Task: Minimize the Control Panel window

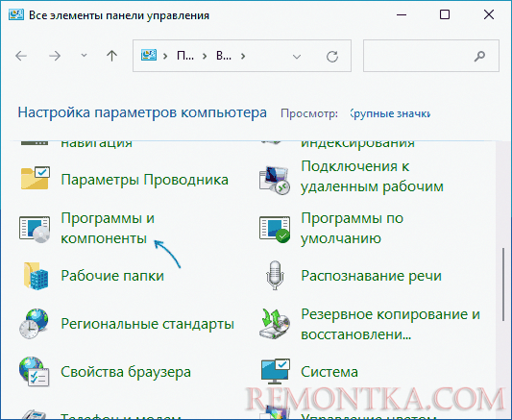Action: [x=402, y=14]
